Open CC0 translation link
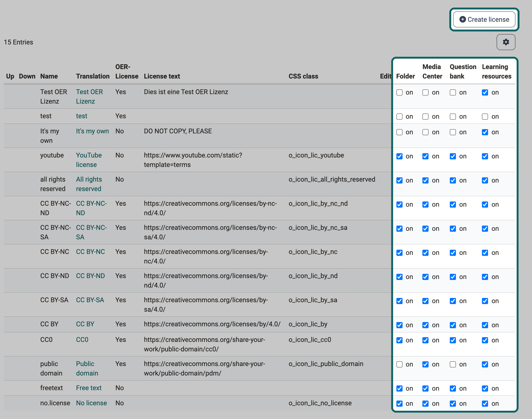Image resolution: width=532 pixels, height=419 pixels. coord(82,340)
